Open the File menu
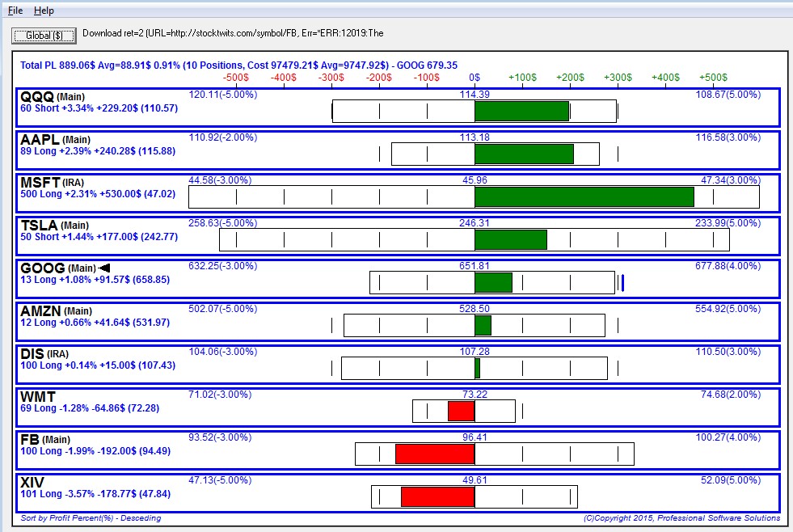 click(15, 11)
